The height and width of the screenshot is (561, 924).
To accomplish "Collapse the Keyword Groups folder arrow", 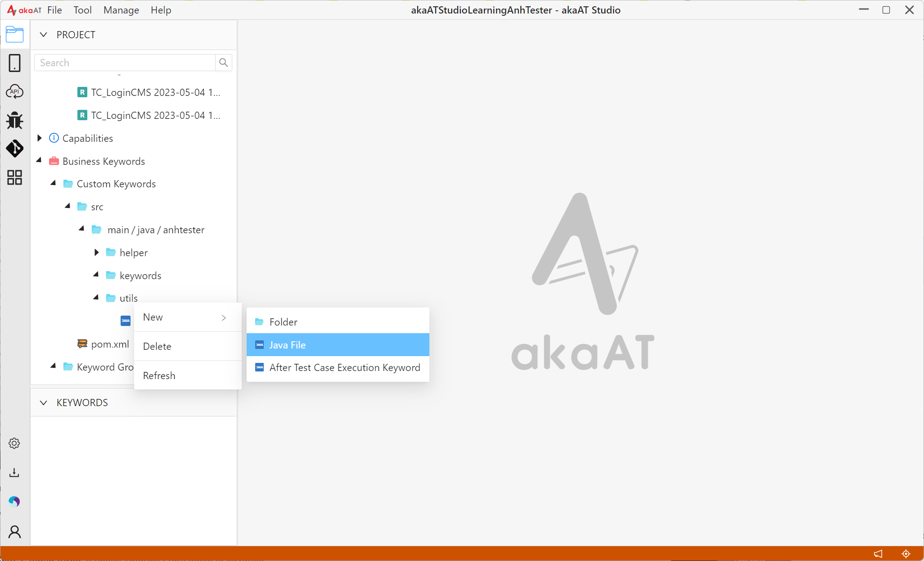I will [54, 366].
